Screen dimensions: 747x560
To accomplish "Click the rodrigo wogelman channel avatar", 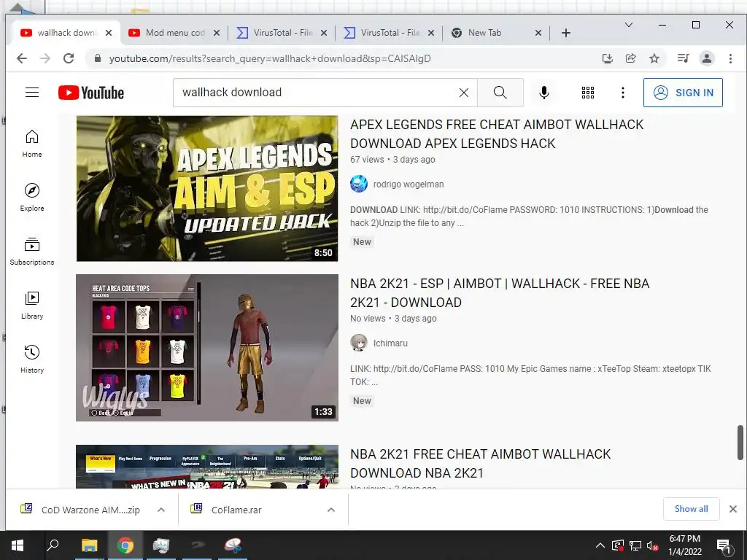I will pos(359,184).
